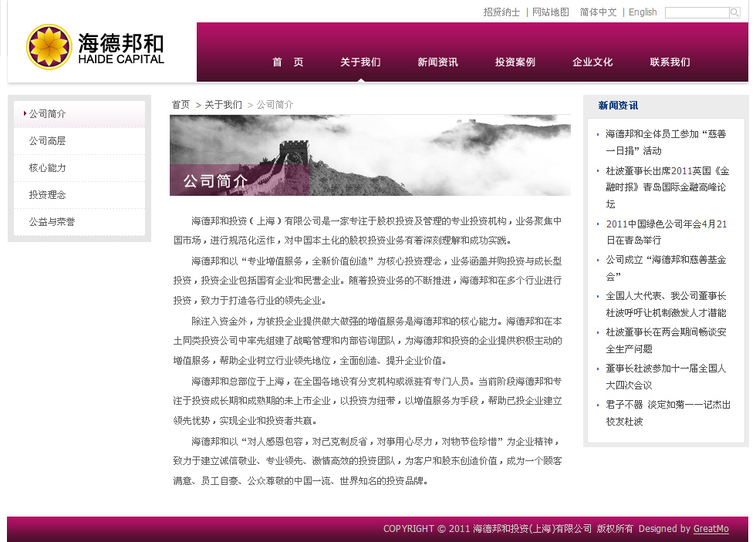756x542 pixels.
Task: Open 企业文化 navigation tab
Action: (x=592, y=62)
